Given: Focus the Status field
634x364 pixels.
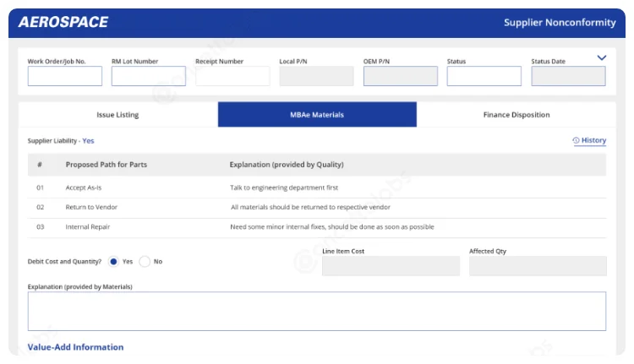Looking at the screenshot, I should [x=484, y=76].
